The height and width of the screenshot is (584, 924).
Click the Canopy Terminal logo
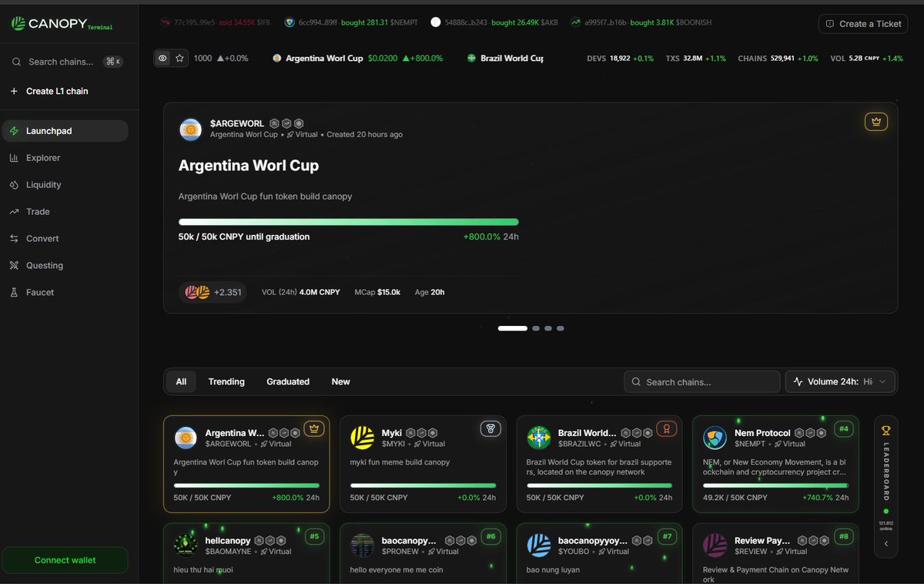(62, 24)
